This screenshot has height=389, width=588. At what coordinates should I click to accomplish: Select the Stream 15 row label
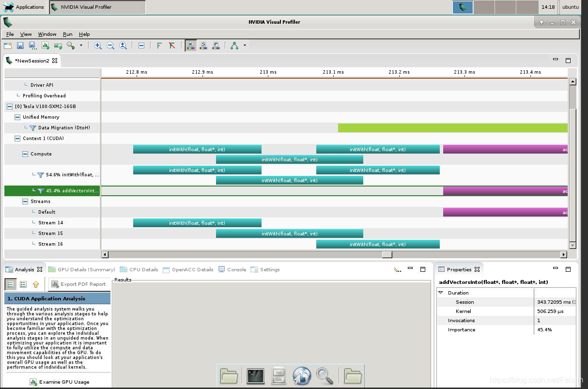click(x=51, y=233)
